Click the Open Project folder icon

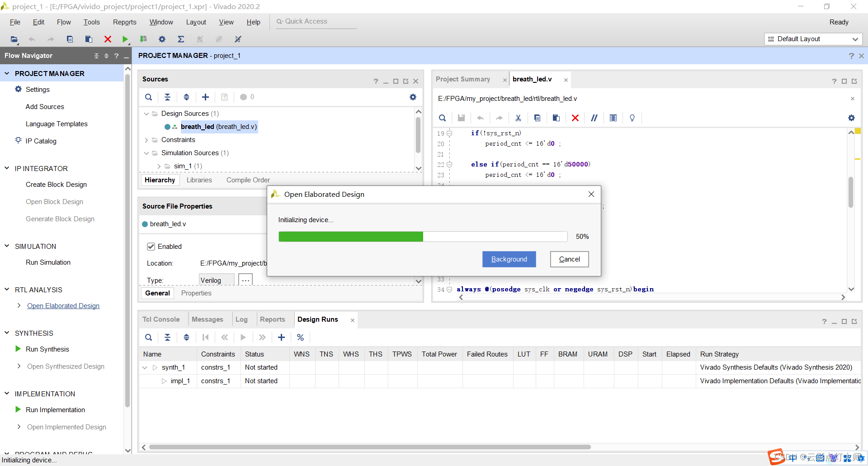14,39
